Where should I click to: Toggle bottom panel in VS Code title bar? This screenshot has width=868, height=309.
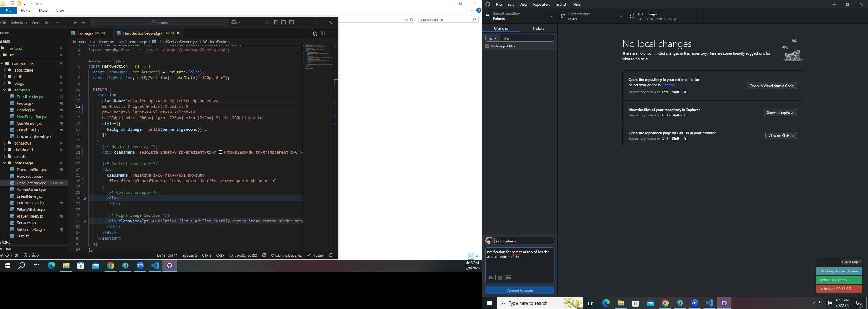click(x=284, y=23)
